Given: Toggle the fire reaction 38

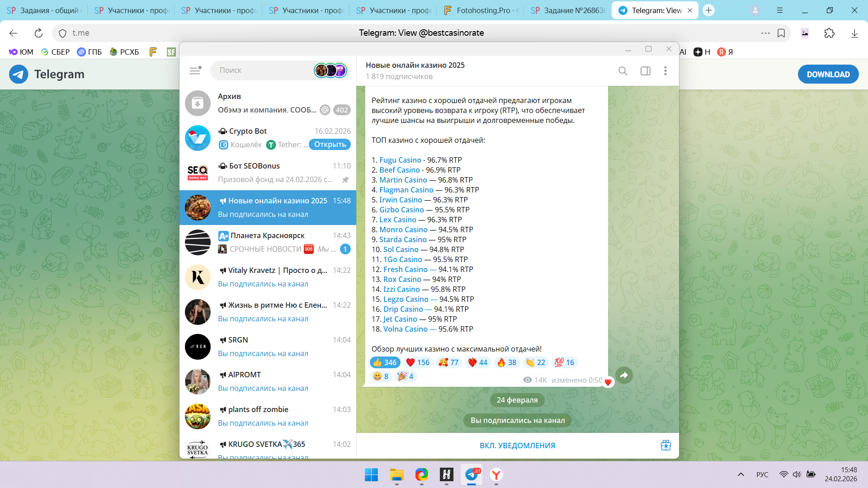Looking at the screenshot, I should [x=506, y=362].
